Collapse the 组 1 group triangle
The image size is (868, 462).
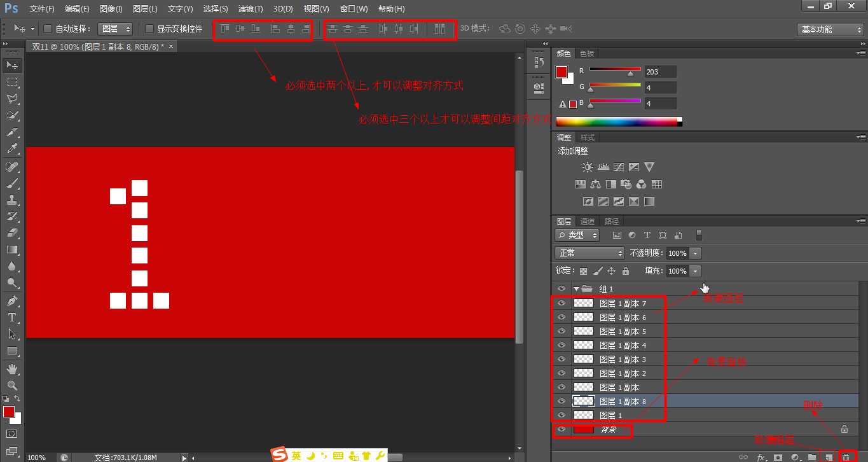576,289
